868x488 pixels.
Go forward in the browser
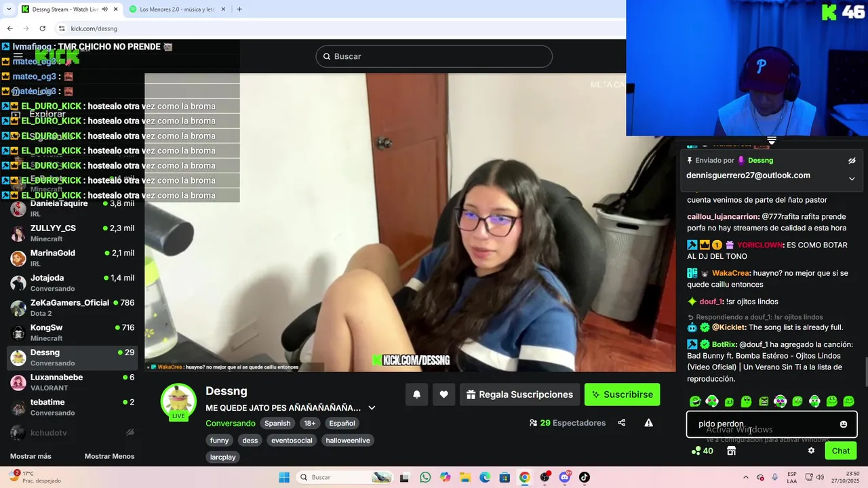pos(26,28)
